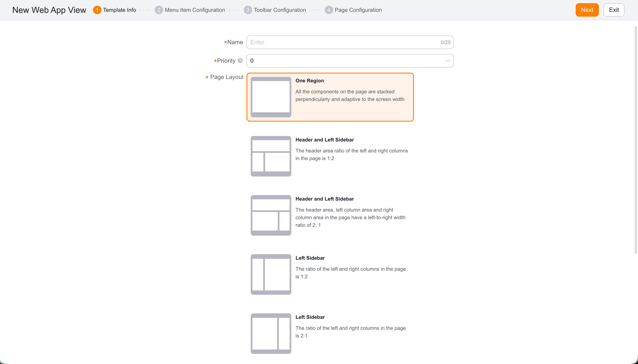
Task: Pick the Left Sidebar 2:1 layout thumbnail
Action: [x=271, y=334]
